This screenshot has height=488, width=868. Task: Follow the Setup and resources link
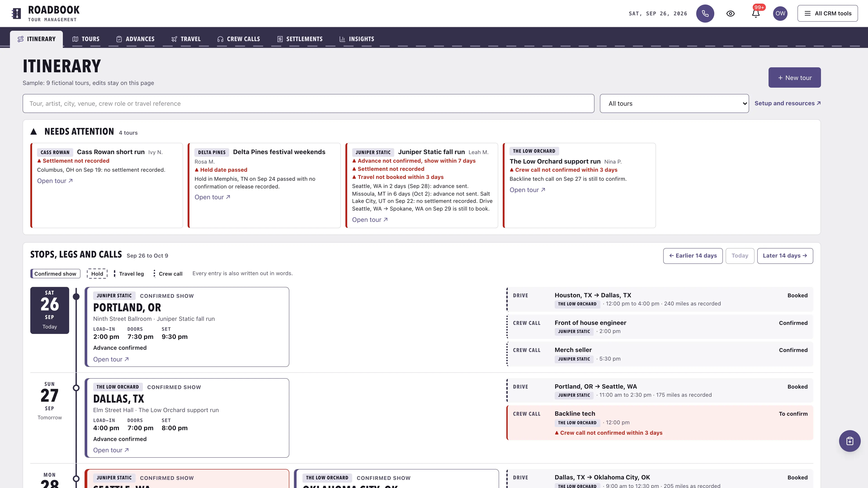pyautogui.click(x=788, y=103)
